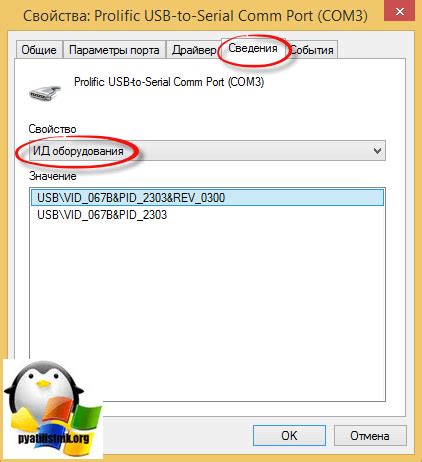The height and width of the screenshot is (462, 422).
Task: Click the Отмена button
Action: pos(370,435)
